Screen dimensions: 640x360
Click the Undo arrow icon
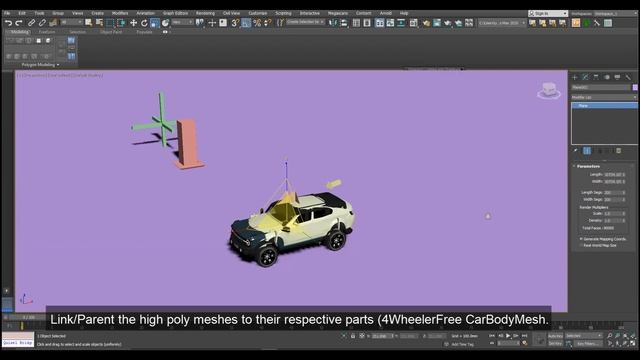pyautogui.click(x=8, y=23)
